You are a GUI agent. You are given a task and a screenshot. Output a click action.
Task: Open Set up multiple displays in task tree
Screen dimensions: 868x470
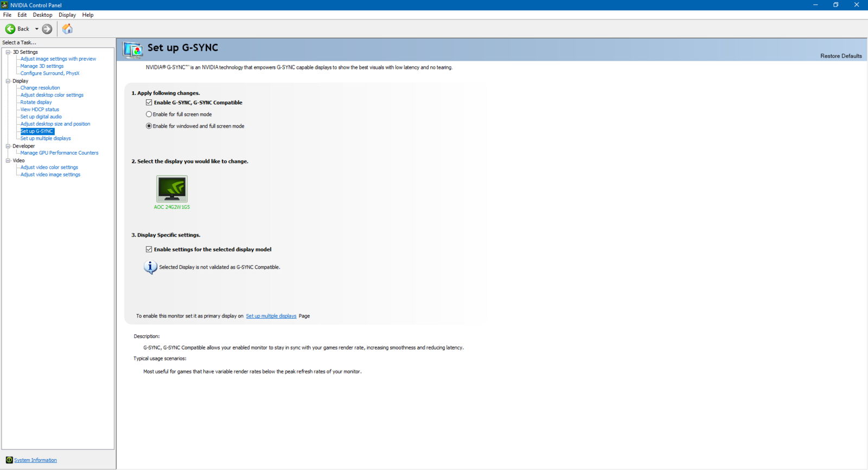(46, 138)
